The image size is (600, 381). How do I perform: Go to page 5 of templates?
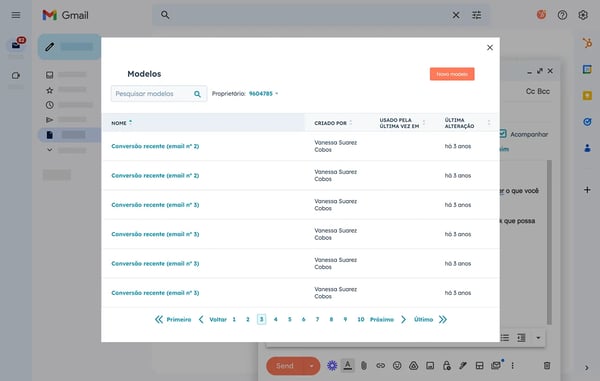coord(290,319)
